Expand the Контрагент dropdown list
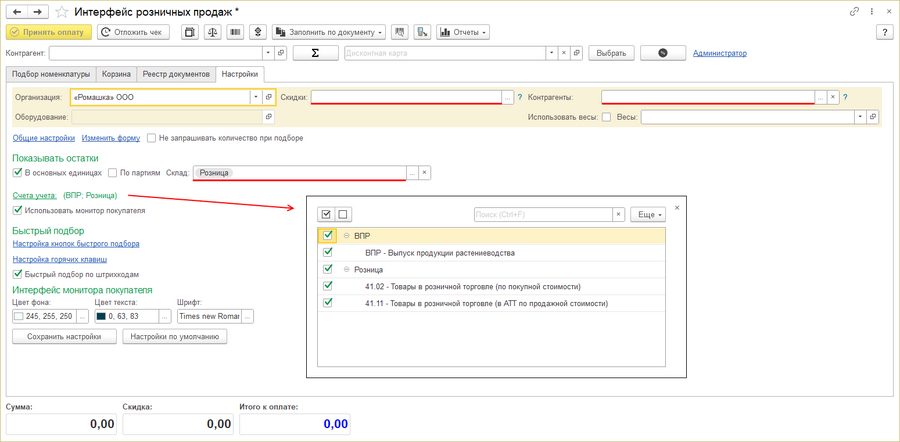The width and height of the screenshot is (900, 442). pos(269,53)
